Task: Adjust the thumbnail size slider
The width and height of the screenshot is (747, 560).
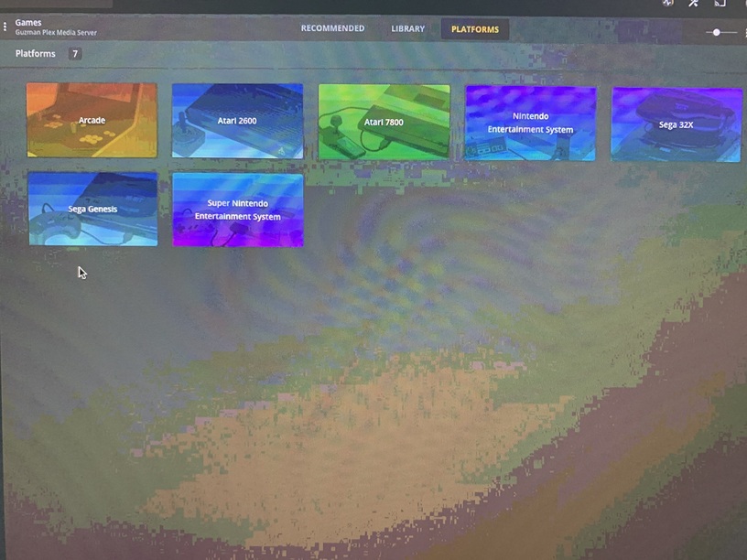Action: [x=721, y=32]
